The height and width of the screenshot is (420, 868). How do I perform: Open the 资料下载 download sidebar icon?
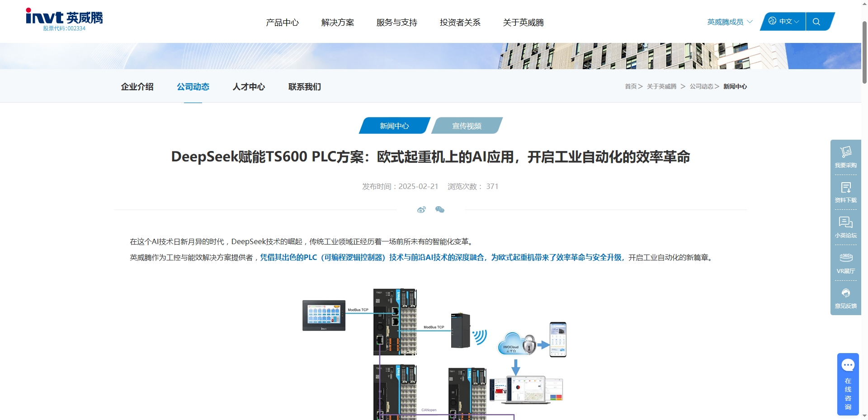pos(845,192)
